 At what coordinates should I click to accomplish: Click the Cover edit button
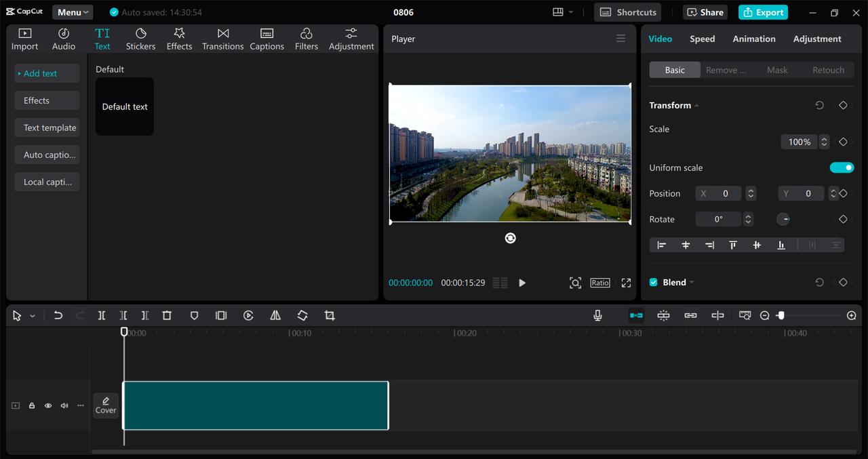click(106, 405)
